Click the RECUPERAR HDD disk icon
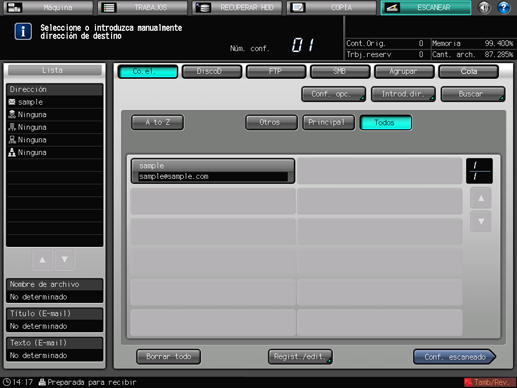This screenshot has width=517, height=388. (203, 7)
